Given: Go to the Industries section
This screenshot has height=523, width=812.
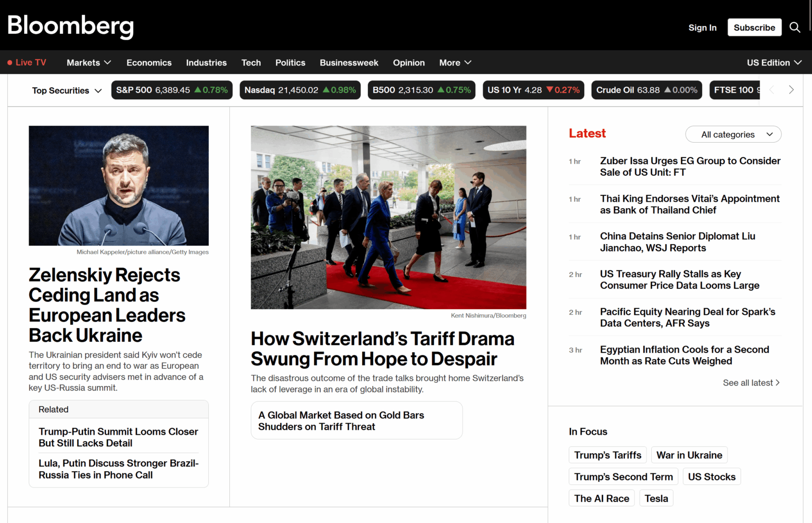Looking at the screenshot, I should [206, 62].
